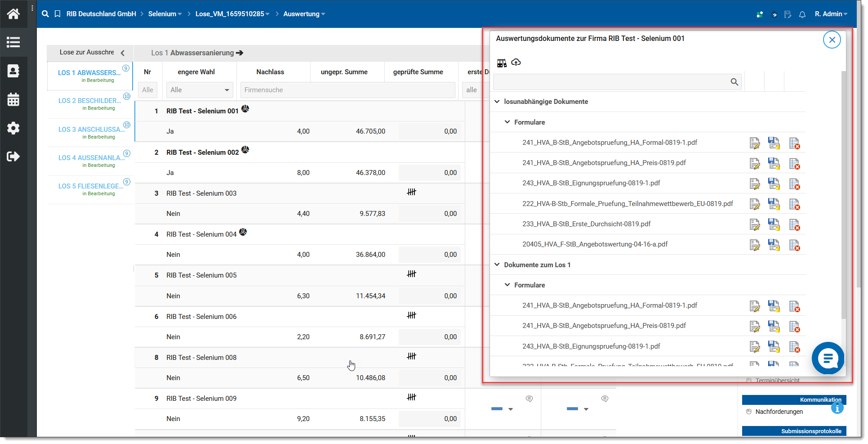Open the clipboard checklist icon in the top bar
The image size is (868, 444).
click(774, 14)
